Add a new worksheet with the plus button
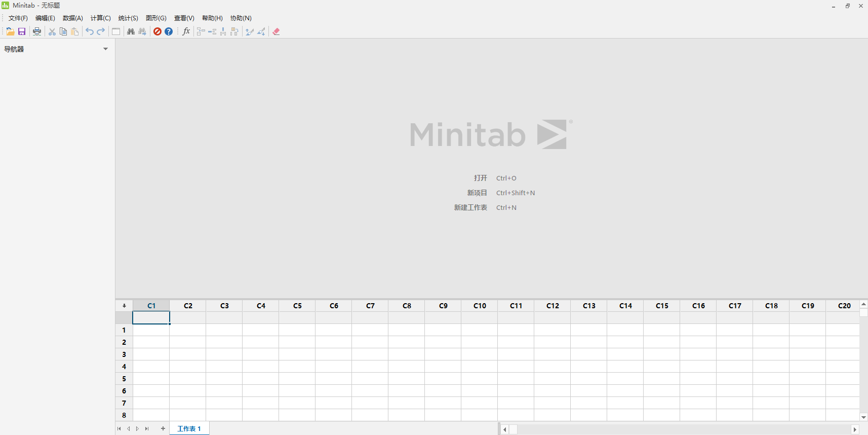868x435 pixels. click(x=163, y=429)
